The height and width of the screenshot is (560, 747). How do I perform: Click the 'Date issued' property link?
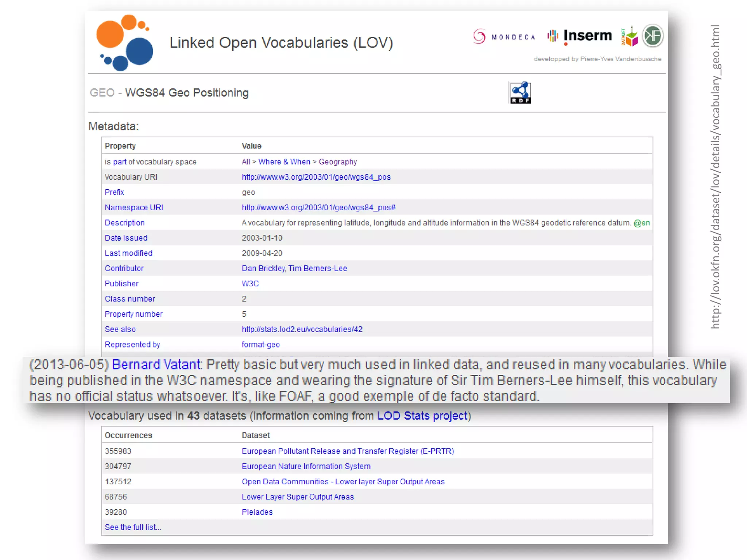[126, 238]
